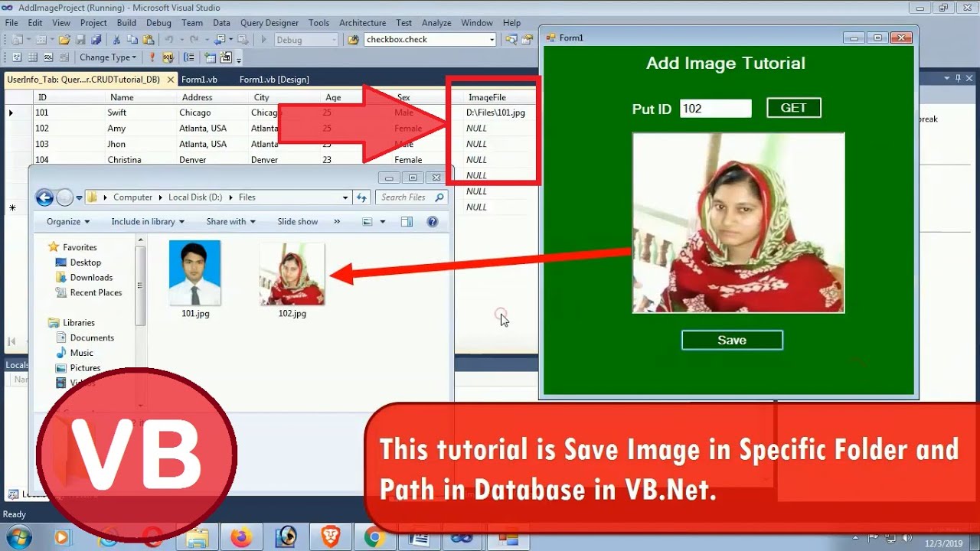Select Music under Libraries
The height and width of the screenshot is (551, 980).
point(75,353)
